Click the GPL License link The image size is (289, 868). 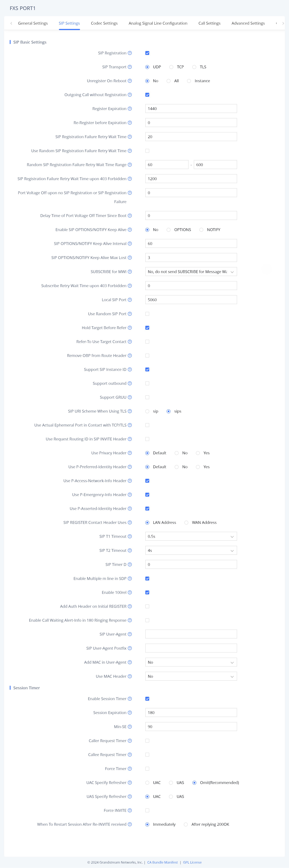tap(192, 862)
